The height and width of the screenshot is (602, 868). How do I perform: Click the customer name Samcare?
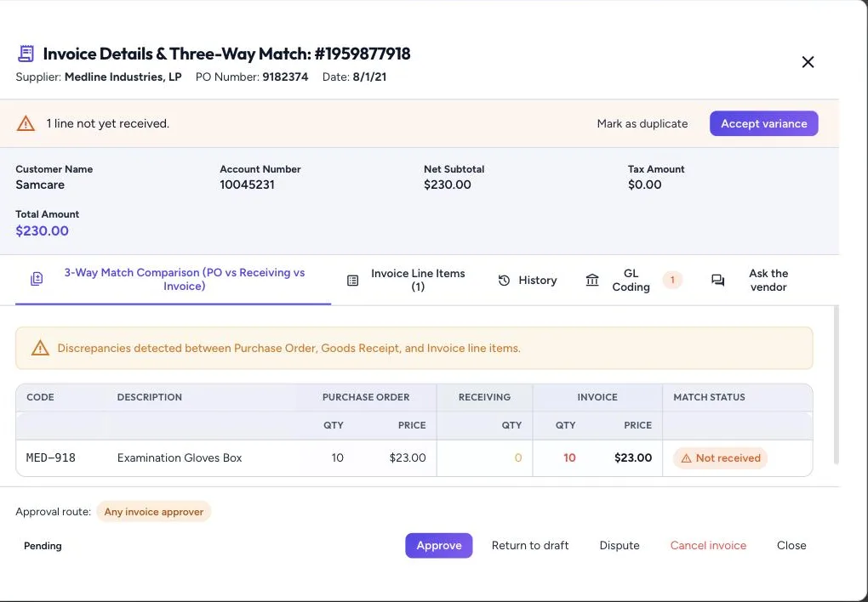[40, 185]
